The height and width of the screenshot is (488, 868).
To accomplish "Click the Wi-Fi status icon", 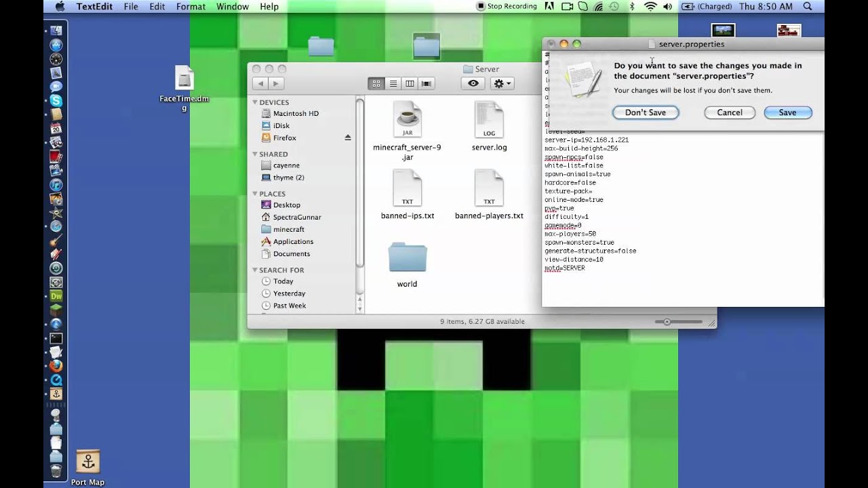I will [x=650, y=6].
